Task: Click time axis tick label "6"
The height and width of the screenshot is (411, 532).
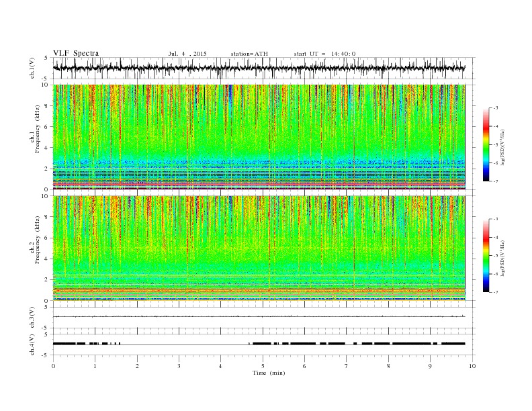Action: click(304, 366)
